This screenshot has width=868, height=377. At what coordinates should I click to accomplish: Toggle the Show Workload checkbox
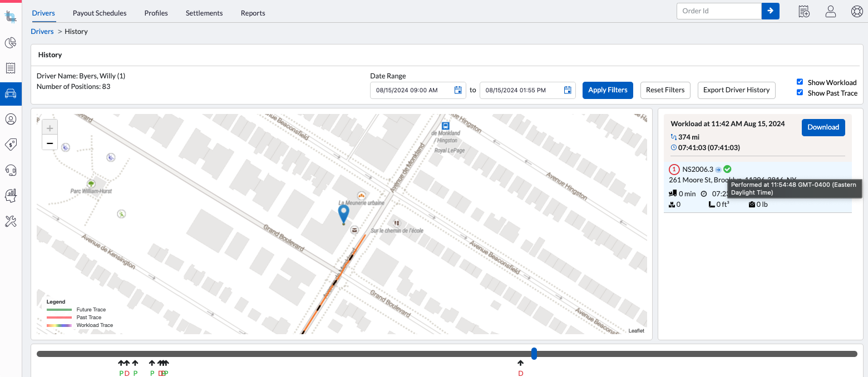(800, 82)
